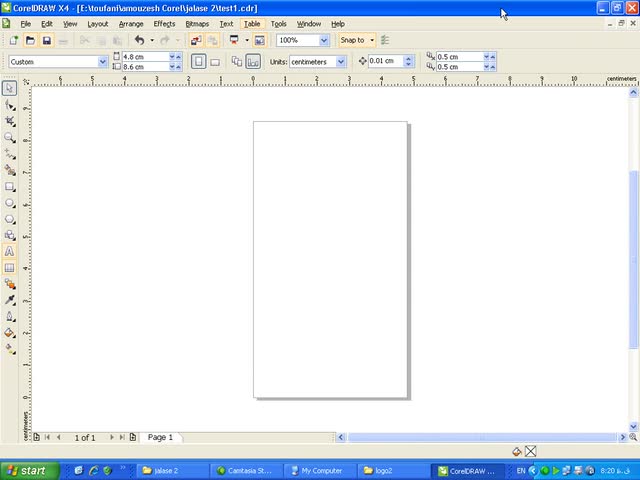This screenshot has height=480, width=640.
Task: Select the Text tool
Action: [x=9, y=251]
